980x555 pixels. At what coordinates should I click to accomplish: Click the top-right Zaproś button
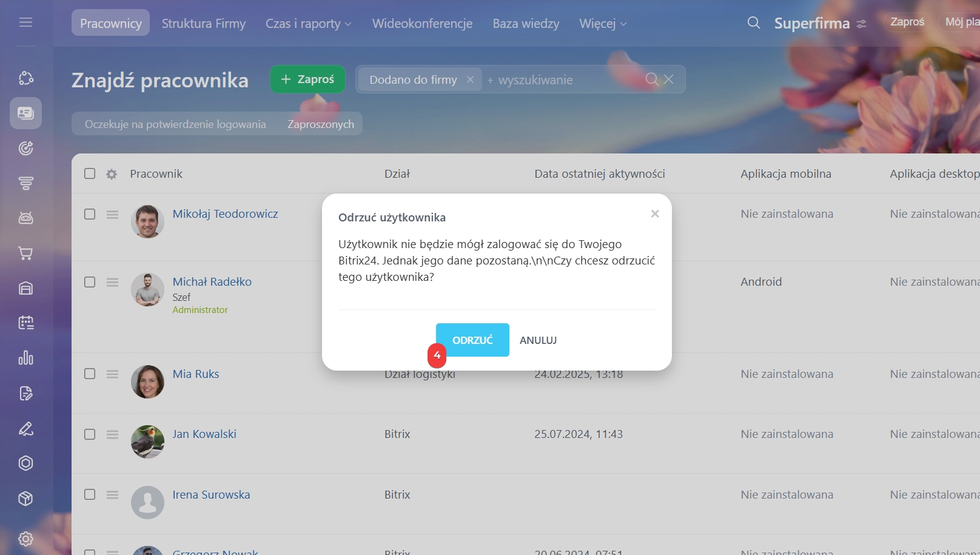pyautogui.click(x=907, y=22)
